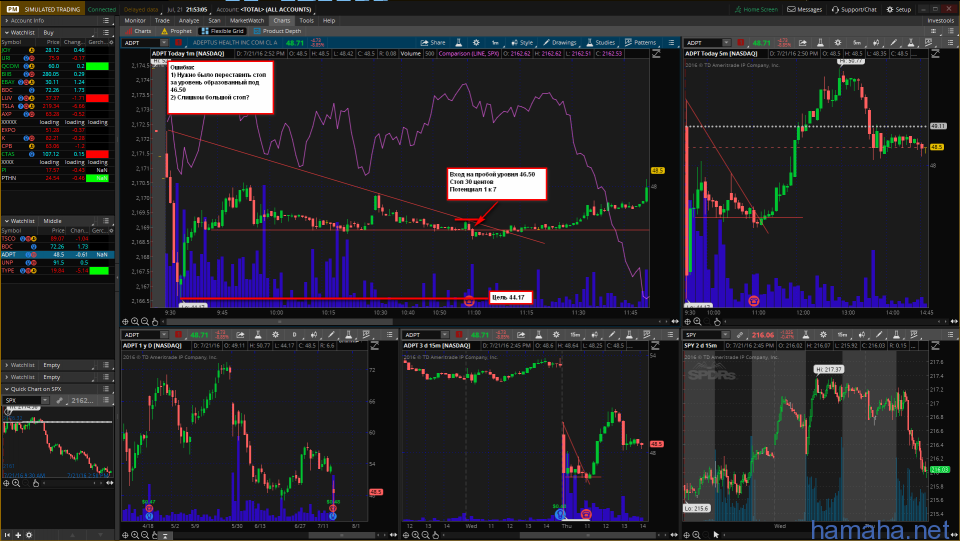
Task: Open pencil drawings on ADPT 1y D chart
Action: [x=331, y=335]
